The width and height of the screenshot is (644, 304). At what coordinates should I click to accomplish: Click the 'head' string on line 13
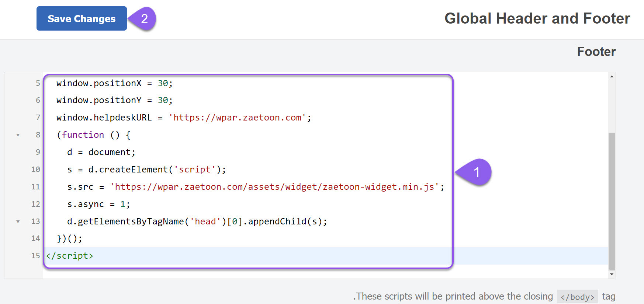pyautogui.click(x=205, y=221)
